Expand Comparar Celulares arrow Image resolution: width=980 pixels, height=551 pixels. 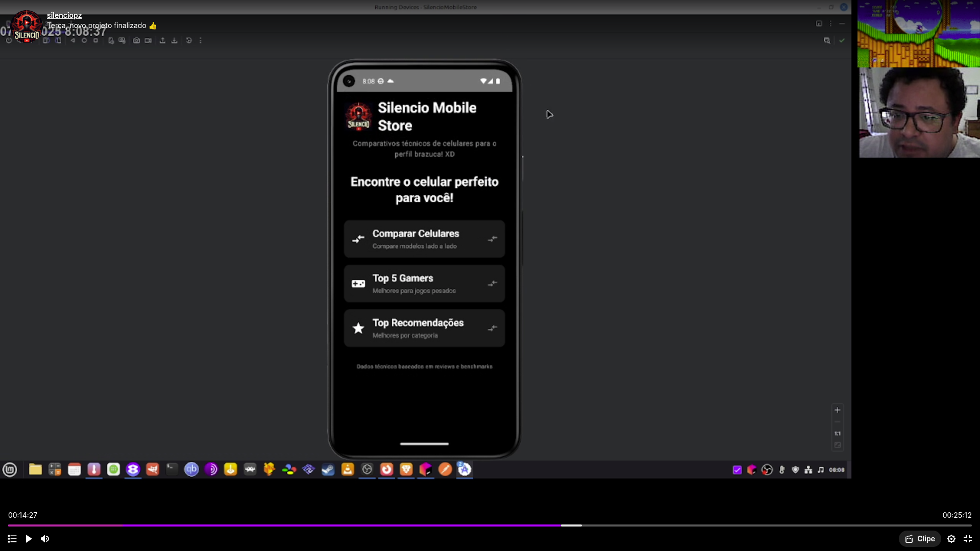click(x=493, y=239)
